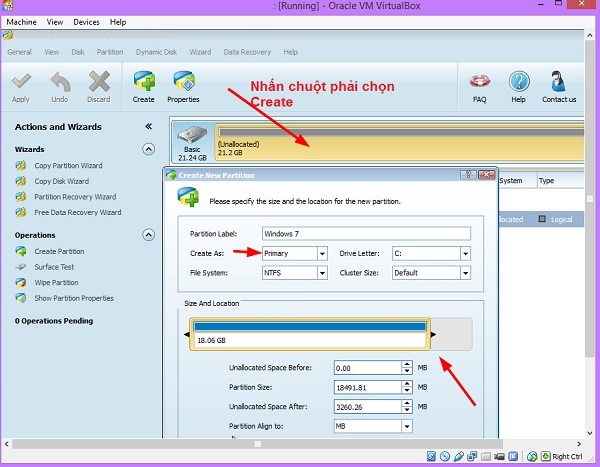Click the horizontal scrollbar thumb
The image size is (600, 467).
point(258,444)
